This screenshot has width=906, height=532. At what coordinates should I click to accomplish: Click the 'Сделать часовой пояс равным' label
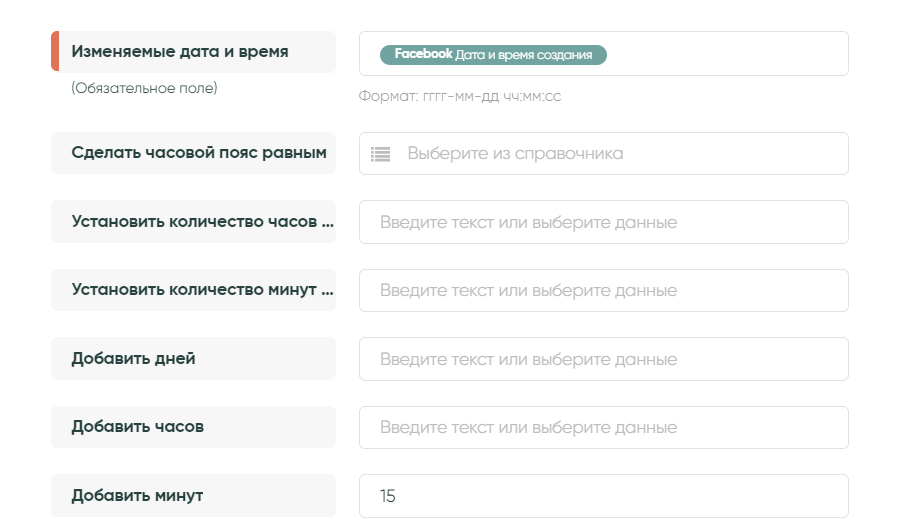pos(198,153)
